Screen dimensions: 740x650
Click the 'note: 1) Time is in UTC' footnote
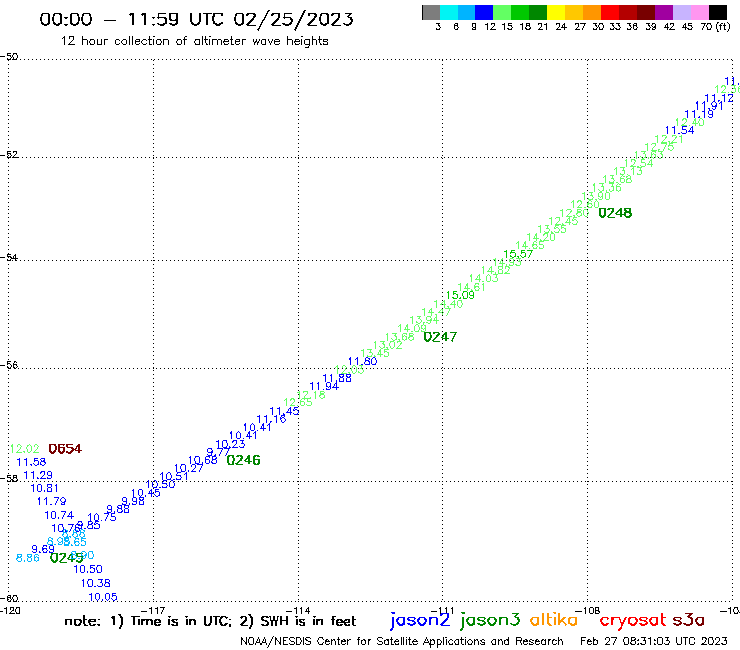click(x=146, y=621)
